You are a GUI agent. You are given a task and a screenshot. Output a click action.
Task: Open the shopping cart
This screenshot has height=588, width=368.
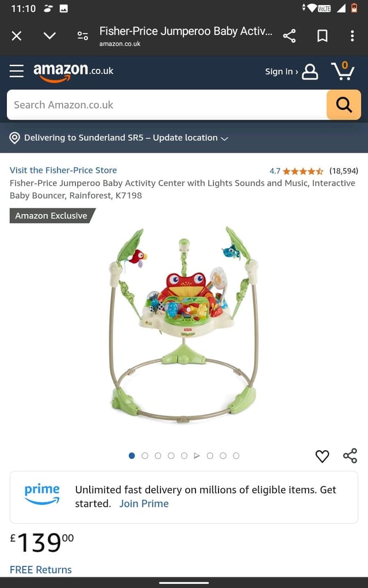[343, 71]
